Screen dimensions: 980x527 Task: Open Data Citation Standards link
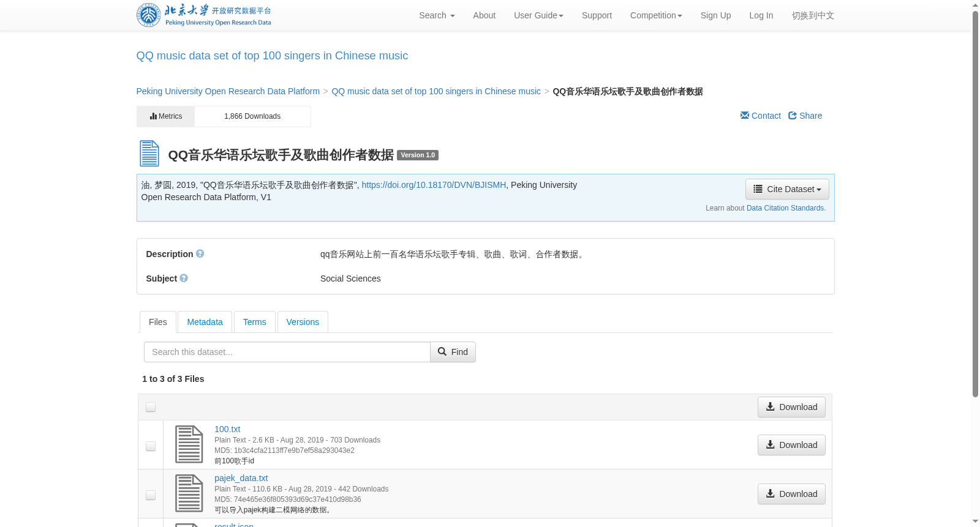[786, 208]
